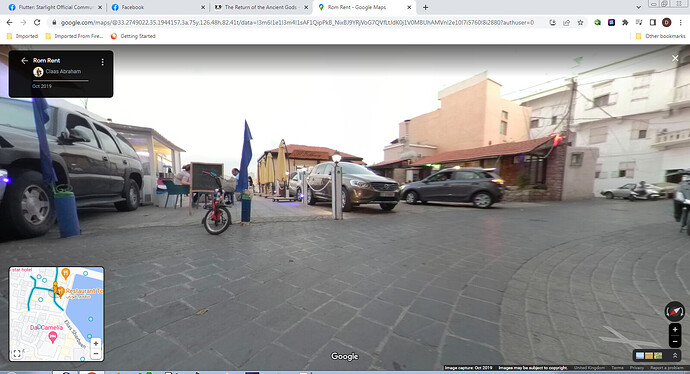Zoom out on the minimap
This screenshot has width=690, height=374.
point(95,353)
